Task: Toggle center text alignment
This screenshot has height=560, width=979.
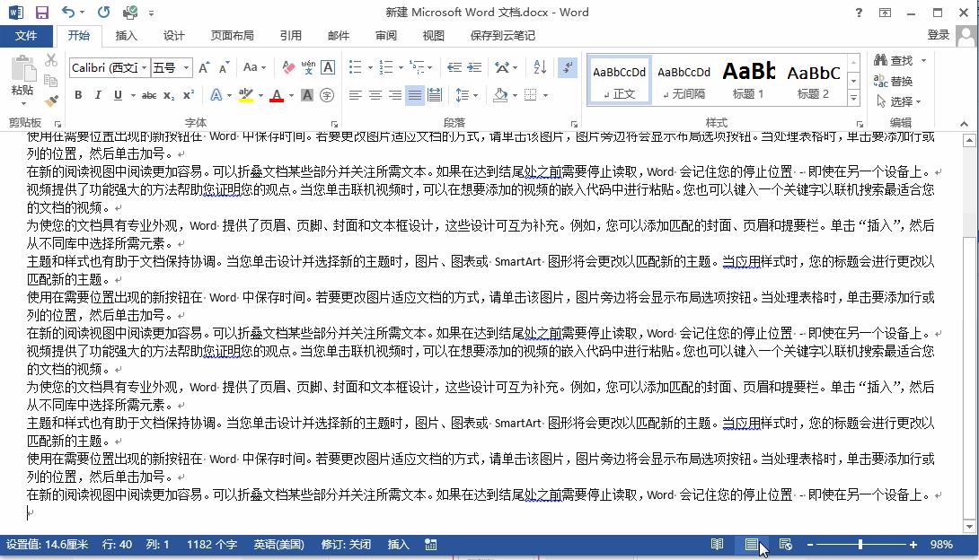Action: [x=375, y=94]
